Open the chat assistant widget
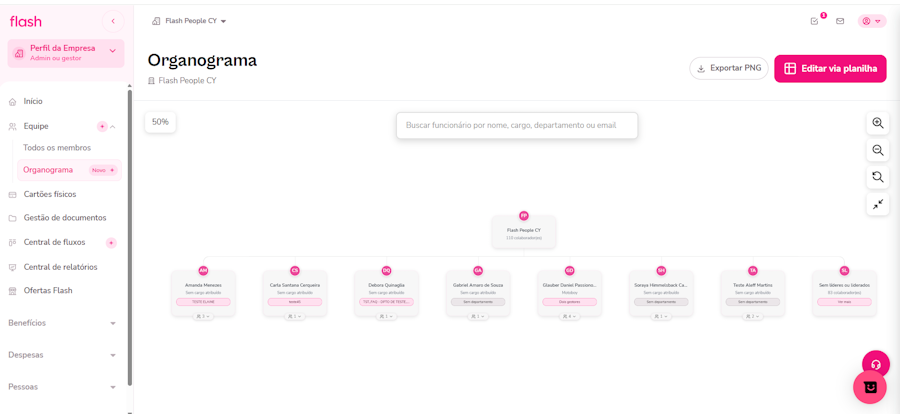Screen dimensions: 900x414 (x=870, y=388)
